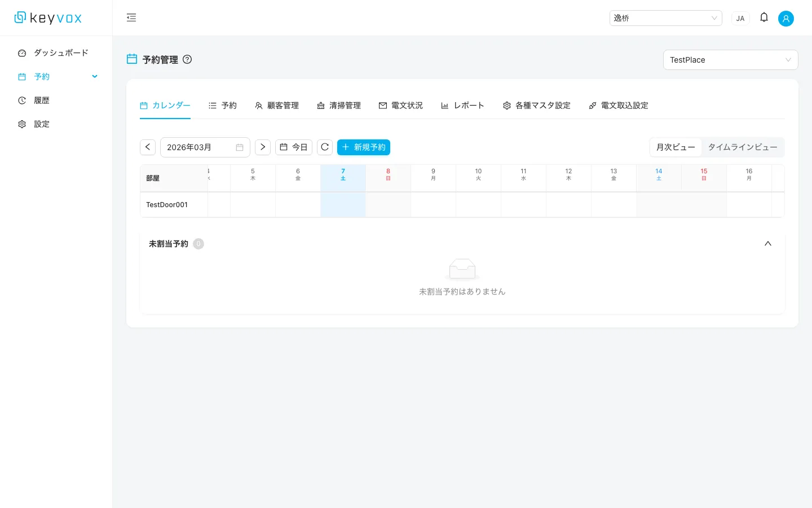Open the 逸桥 organization dropdown
The image size is (812, 508).
(665, 18)
